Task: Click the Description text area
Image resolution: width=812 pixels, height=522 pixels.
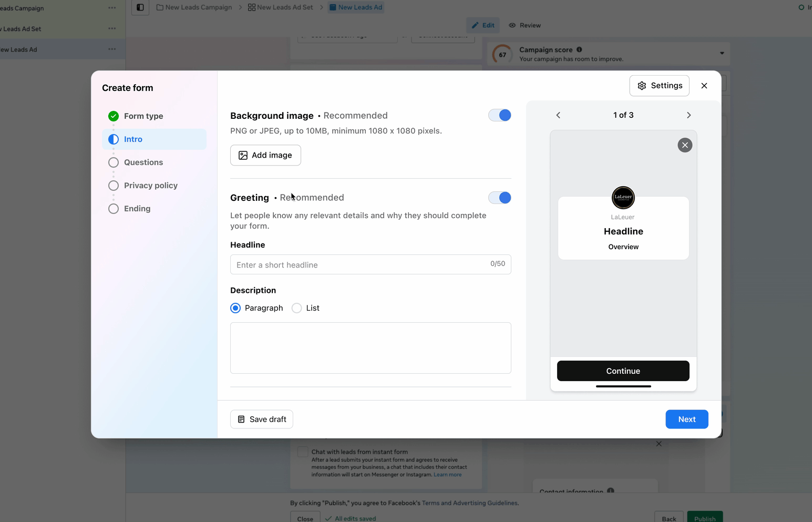Action: (x=371, y=348)
